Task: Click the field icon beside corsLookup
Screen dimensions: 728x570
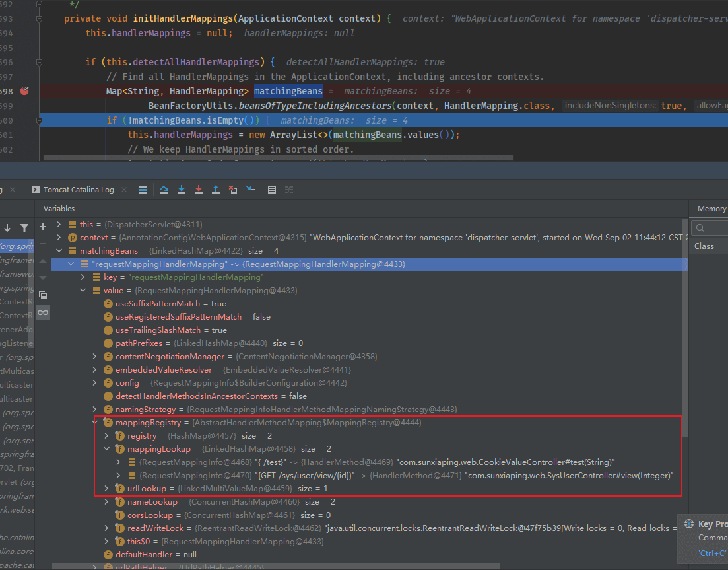Action: point(119,515)
